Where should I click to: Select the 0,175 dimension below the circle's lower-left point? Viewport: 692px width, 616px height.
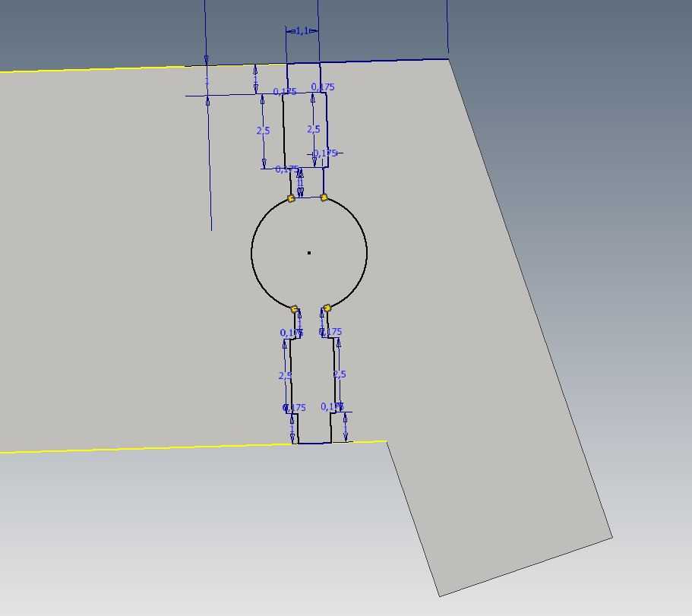point(292,333)
